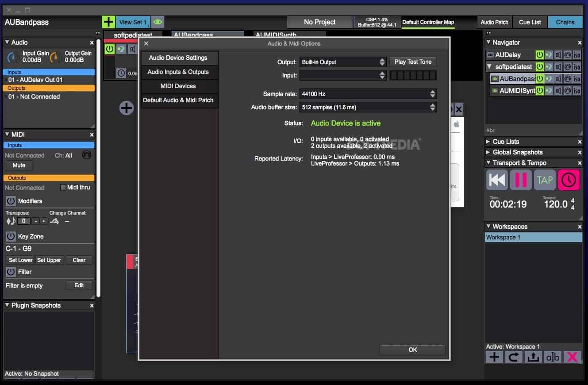Screen dimensions: 588x385
Task: Click the upload icon below Workspace 1
Action: (533, 357)
